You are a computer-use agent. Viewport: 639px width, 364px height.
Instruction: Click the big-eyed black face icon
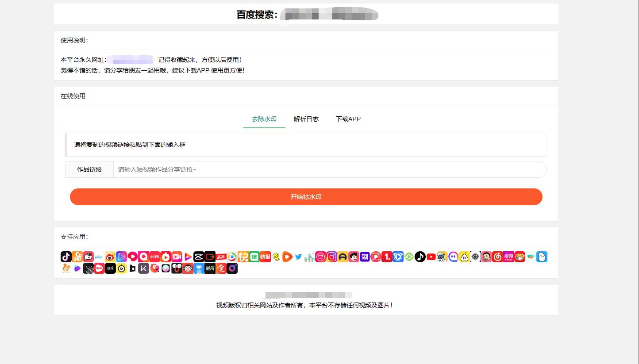point(177,268)
